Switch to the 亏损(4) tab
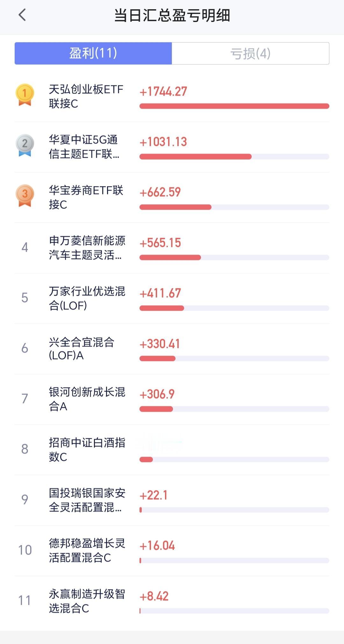Viewport: 344px width, 644px height. point(250,53)
